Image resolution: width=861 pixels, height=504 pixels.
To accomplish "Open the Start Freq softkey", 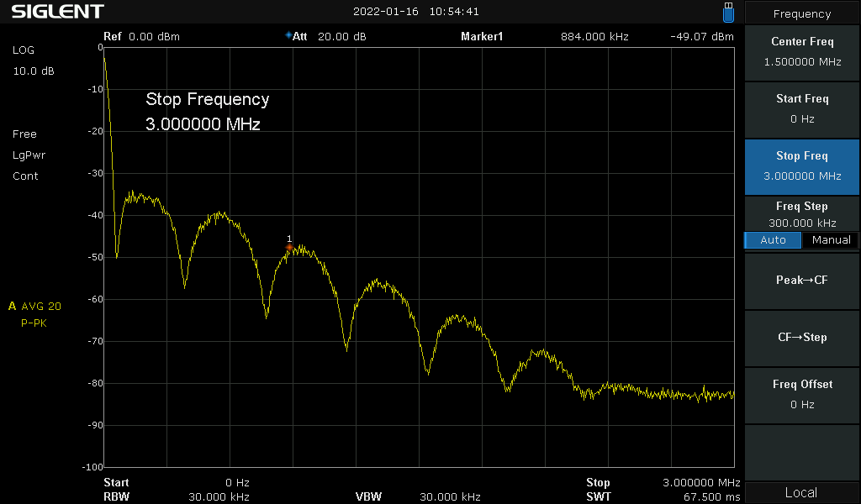I will click(x=801, y=109).
